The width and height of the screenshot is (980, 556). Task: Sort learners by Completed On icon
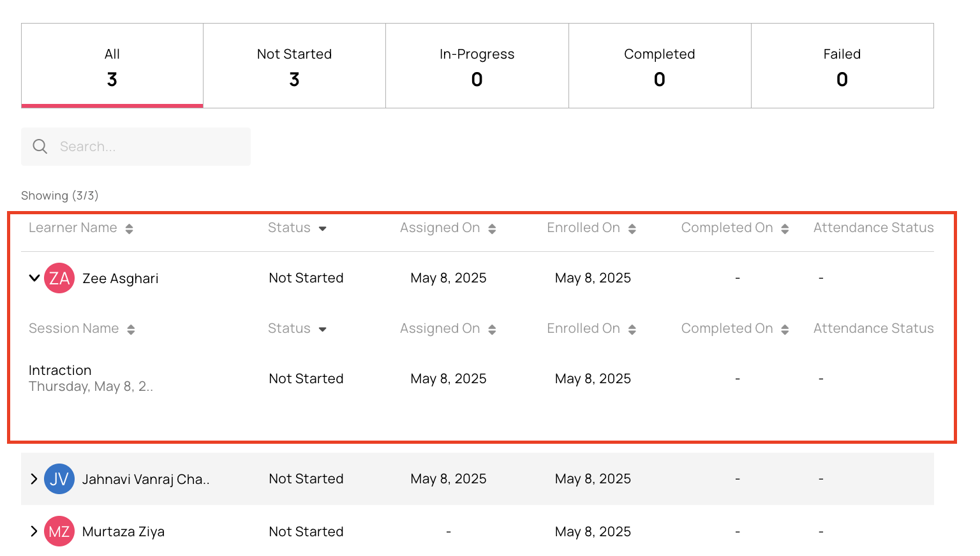[x=785, y=229]
